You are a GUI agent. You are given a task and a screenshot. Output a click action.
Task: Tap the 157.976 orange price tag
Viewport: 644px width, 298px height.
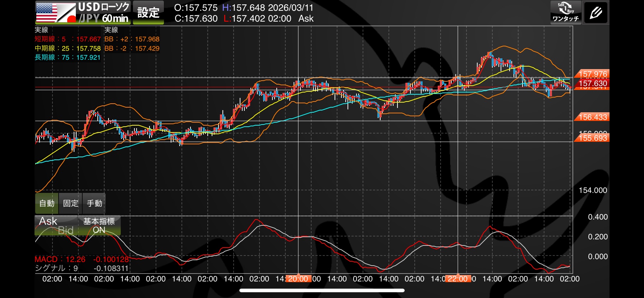tap(592, 74)
